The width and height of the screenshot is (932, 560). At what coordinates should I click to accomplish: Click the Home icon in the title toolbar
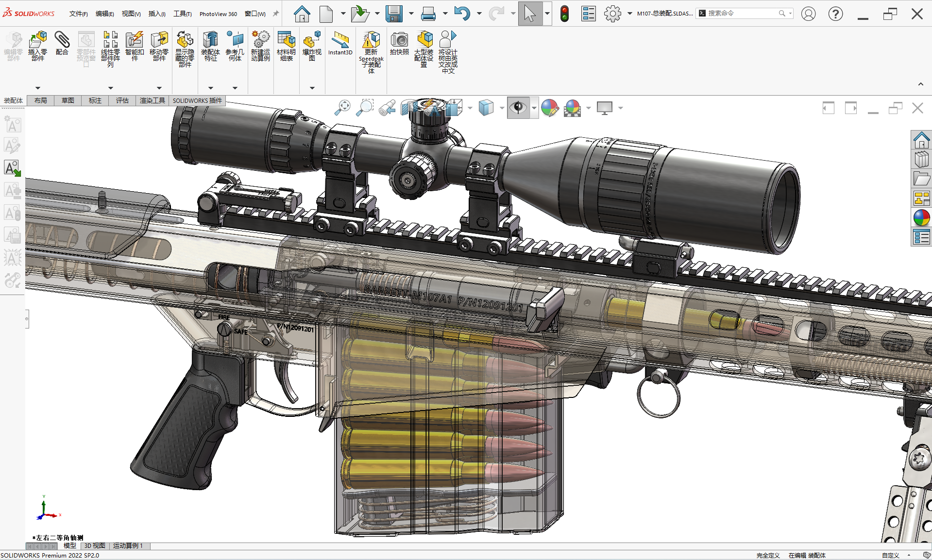tap(302, 14)
